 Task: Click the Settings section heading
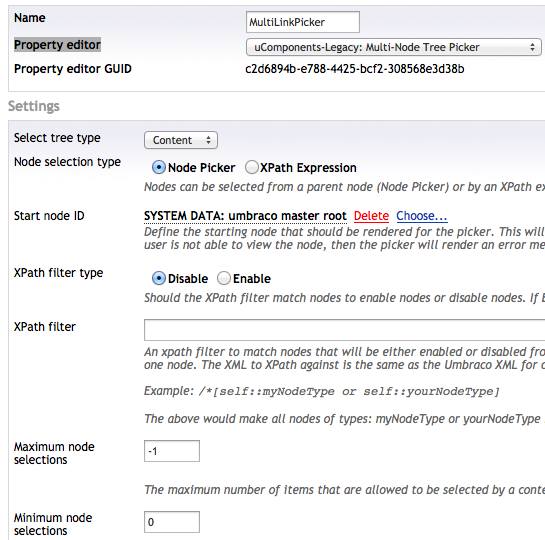point(34,106)
